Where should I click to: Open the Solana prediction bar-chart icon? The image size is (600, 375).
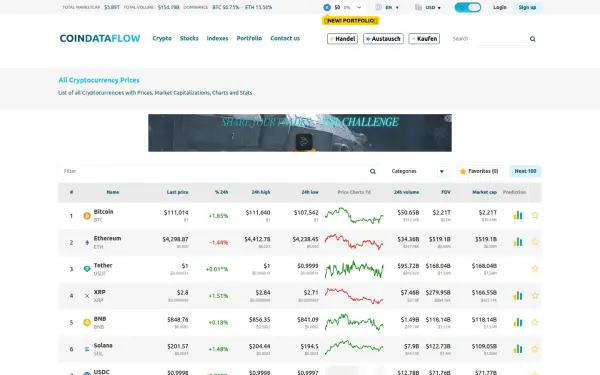[x=518, y=349]
